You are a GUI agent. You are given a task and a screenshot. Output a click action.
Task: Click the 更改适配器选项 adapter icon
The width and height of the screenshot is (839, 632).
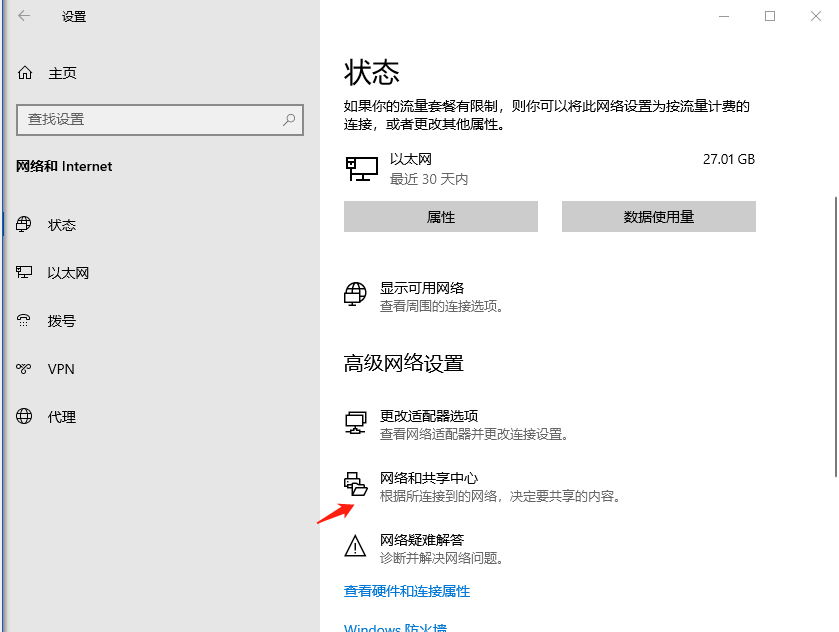[x=355, y=422]
